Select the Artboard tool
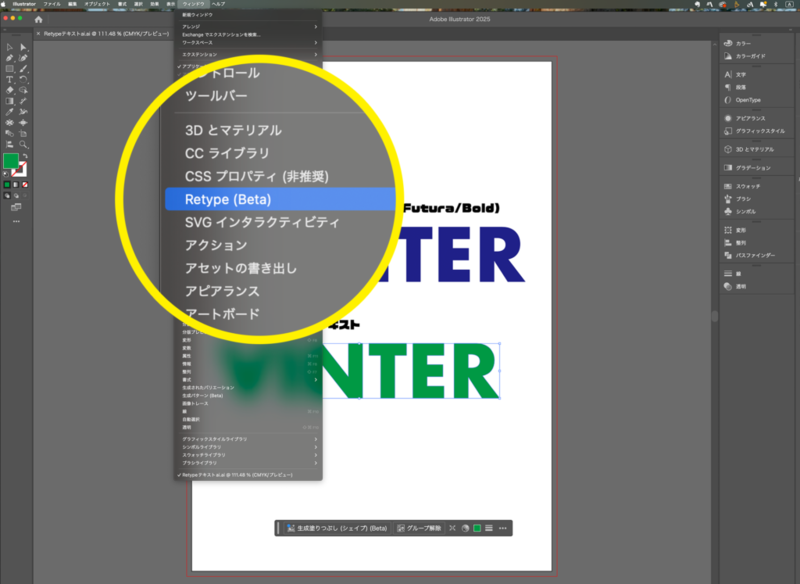800x584 pixels. tap(23, 134)
